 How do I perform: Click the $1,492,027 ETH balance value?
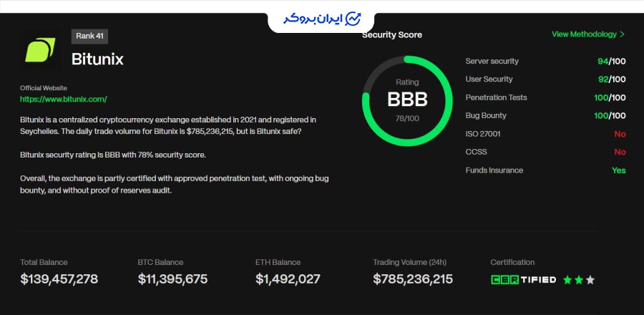point(288,279)
